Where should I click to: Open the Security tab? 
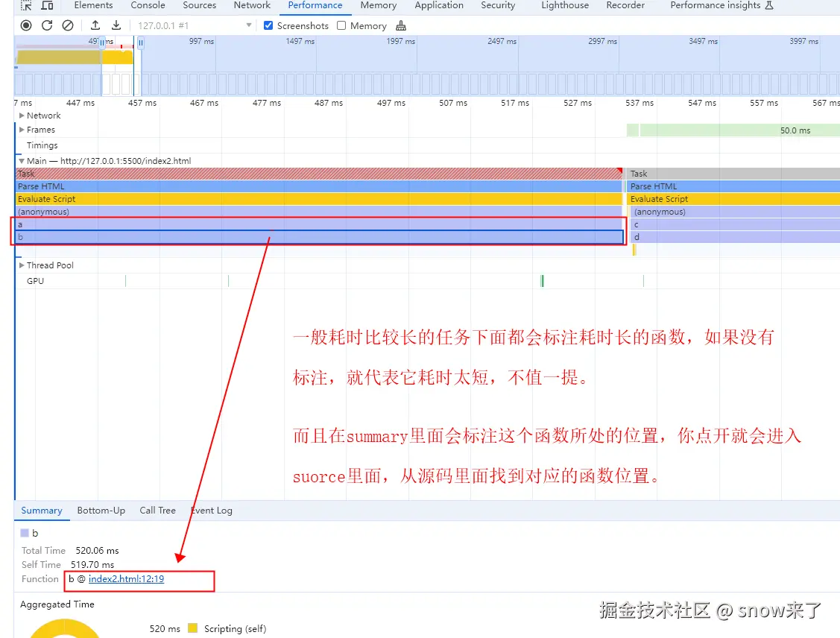click(x=498, y=5)
